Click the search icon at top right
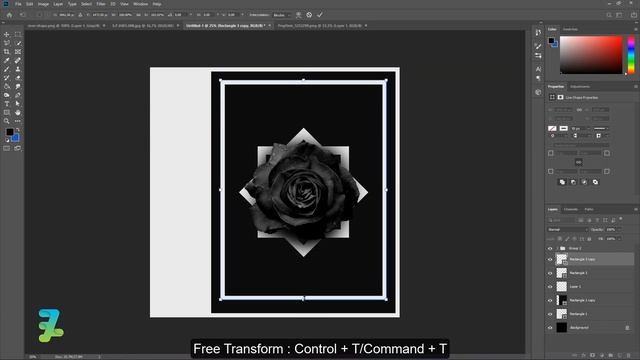The height and width of the screenshot is (360, 640). [609, 15]
